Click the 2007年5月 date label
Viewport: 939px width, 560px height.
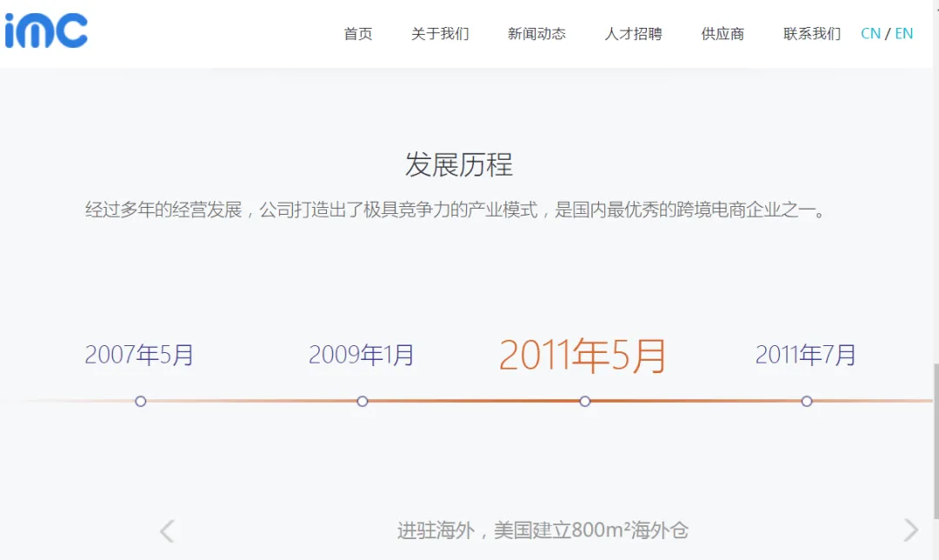139,355
